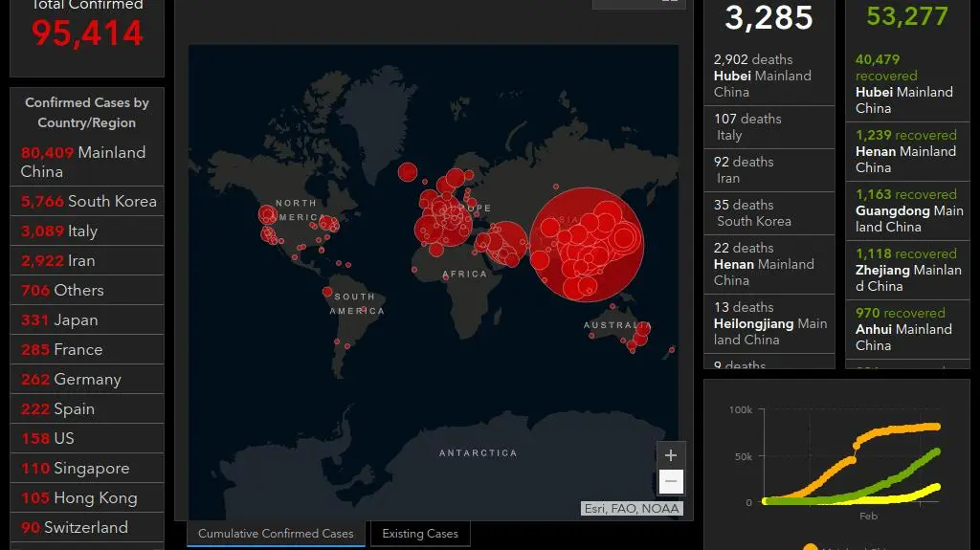Select the 2,902 deaths Hubei entry

tap(768, 76)
